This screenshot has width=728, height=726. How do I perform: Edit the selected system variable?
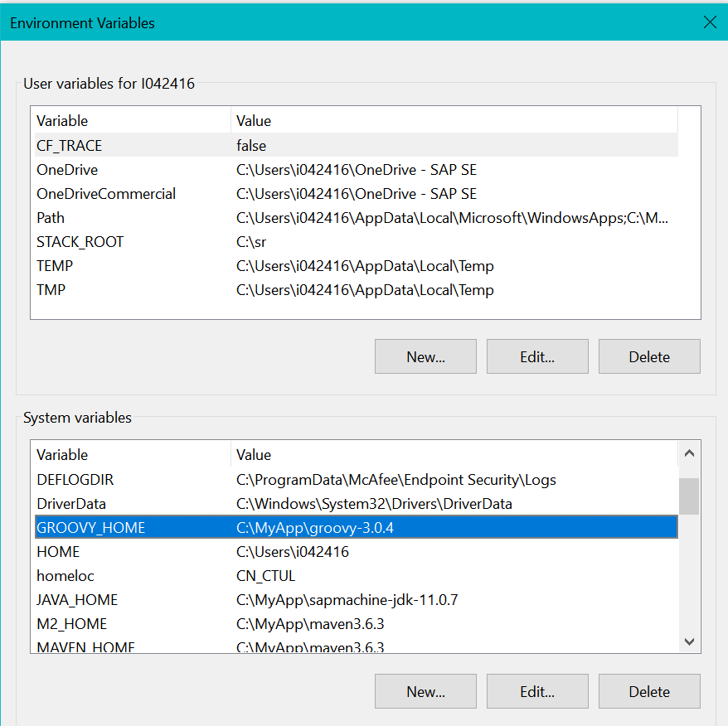pyautogui.click(x=537, y=691)
